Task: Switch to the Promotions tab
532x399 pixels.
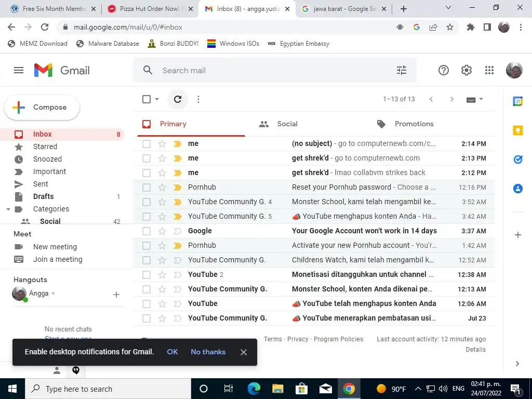Action: (405, 124)
